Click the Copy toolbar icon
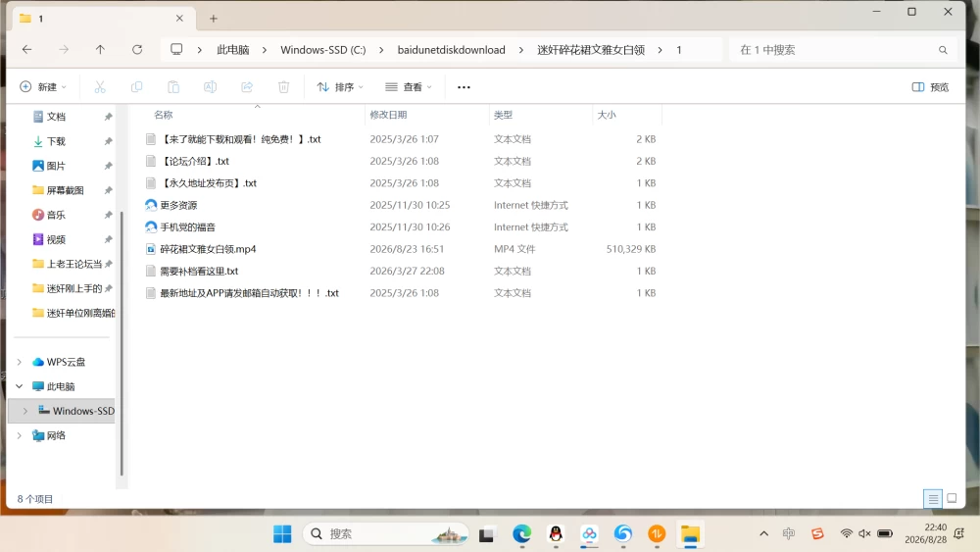The image size is (980, 552). pyautogui.click(x=136, y=87)
